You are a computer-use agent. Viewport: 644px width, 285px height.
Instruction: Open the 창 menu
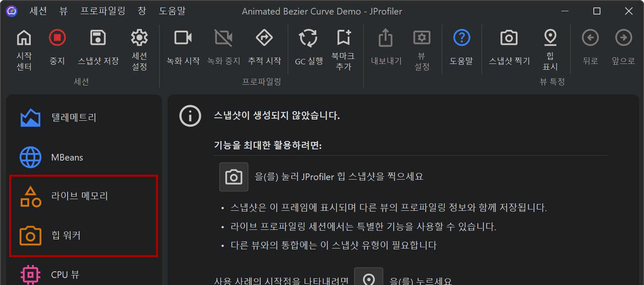(142, 11)
